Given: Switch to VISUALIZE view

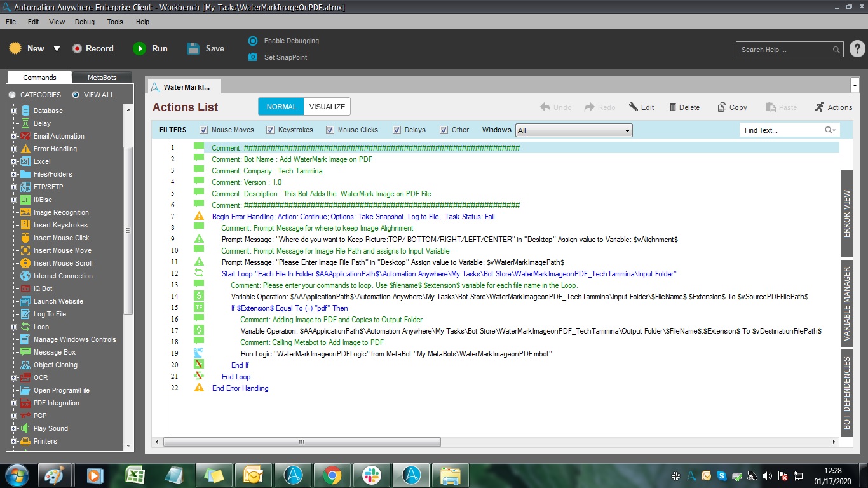Looking at the screenshot, I should [327, 107].
